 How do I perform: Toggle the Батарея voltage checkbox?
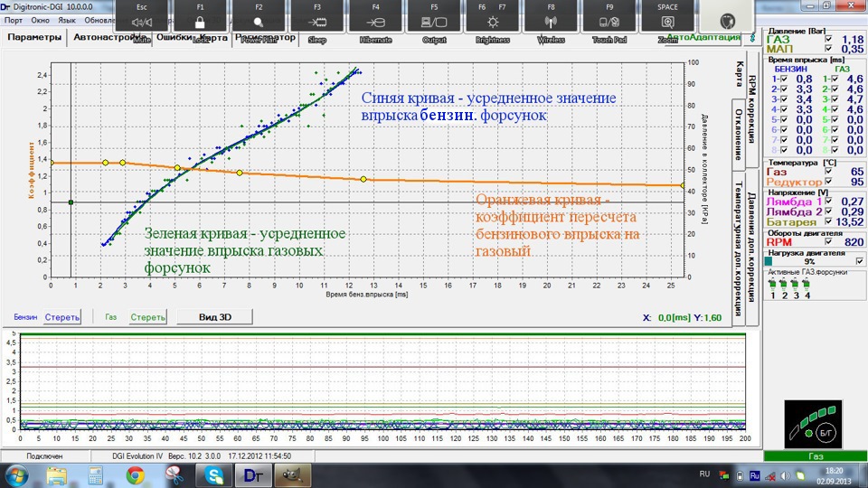[x=829, y=221]
